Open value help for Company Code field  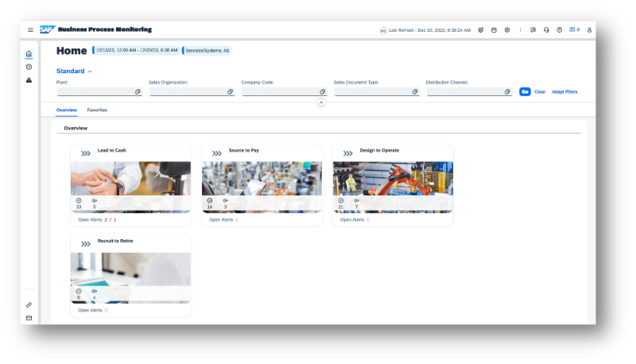(323, 92)
